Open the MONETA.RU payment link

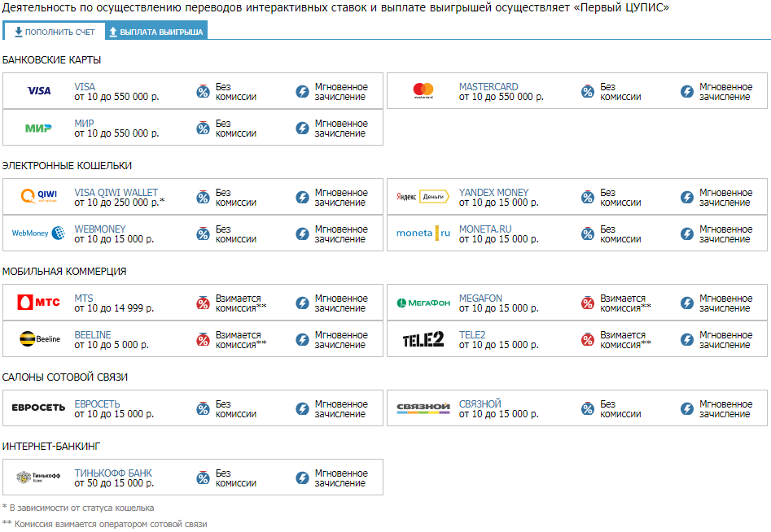[x=485, y=229]
